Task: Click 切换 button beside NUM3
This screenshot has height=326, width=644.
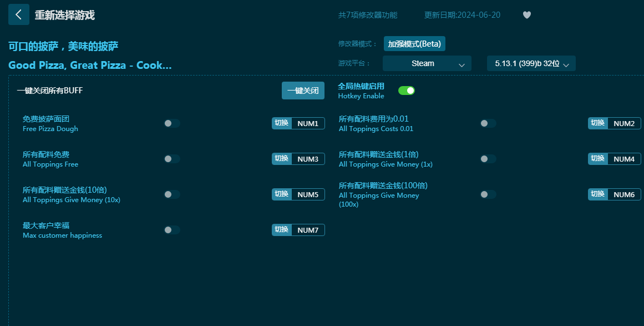Action: coord(282,159)
